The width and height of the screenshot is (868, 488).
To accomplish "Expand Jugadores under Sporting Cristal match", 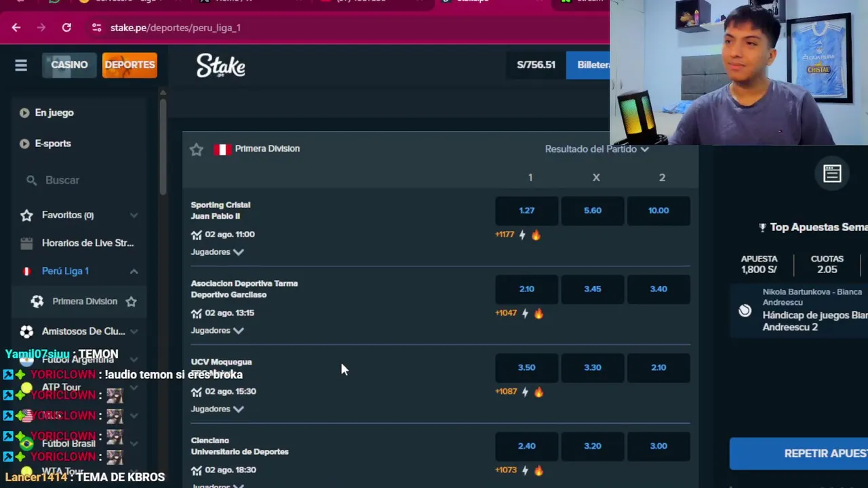I will 217,252.
